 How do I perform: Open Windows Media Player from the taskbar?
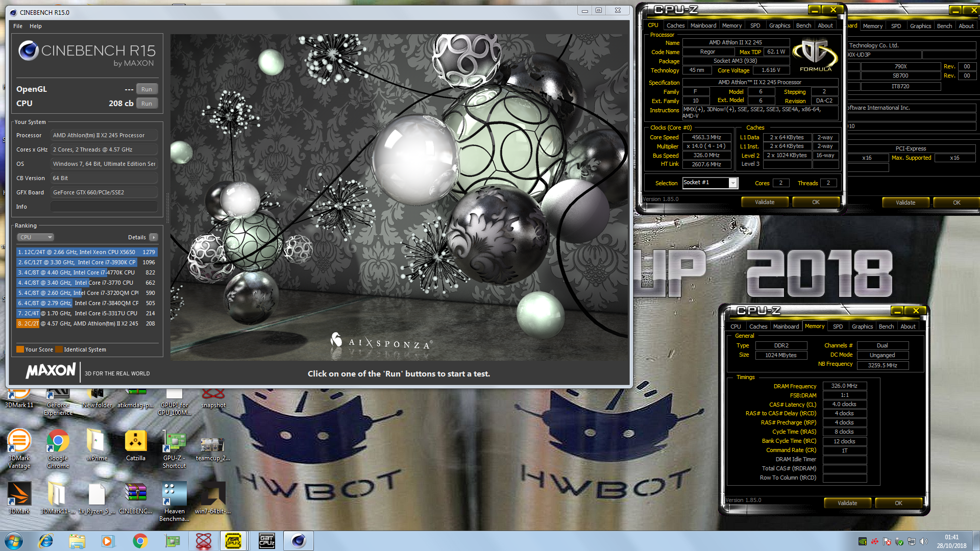[108, 541]
